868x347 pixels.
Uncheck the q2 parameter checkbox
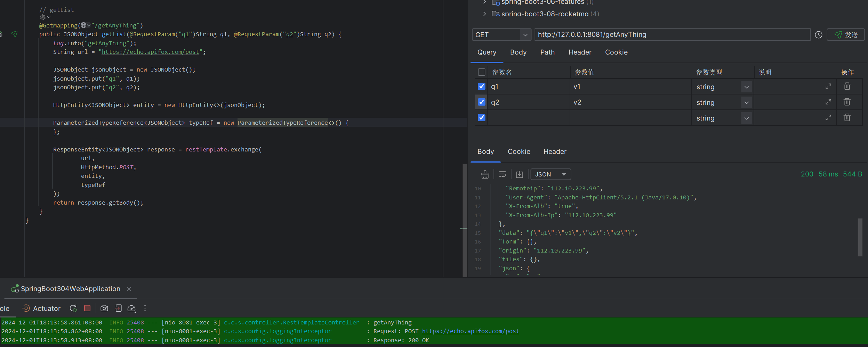(481, 102)
